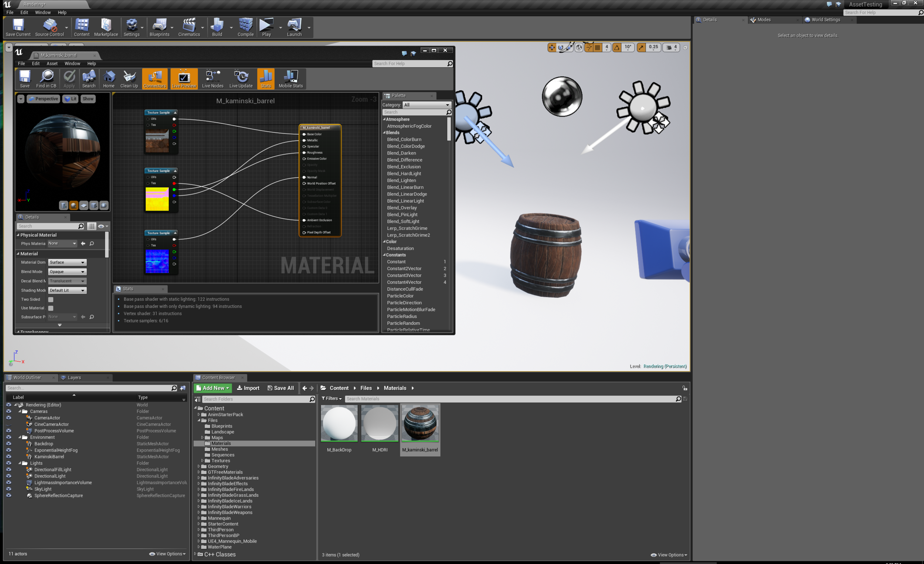The width and height of the screenshot is (924, 564).
Task: Open Blueprints toolbar button
Action: click(x=159, y=27)
